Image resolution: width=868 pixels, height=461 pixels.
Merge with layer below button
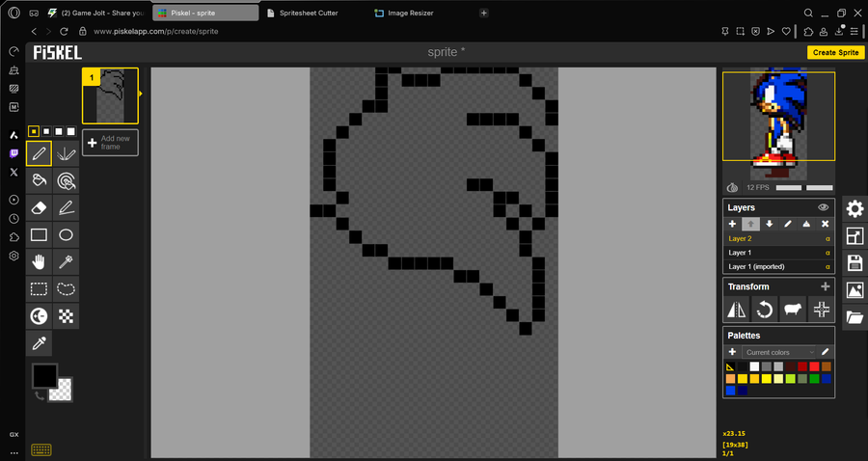tap(806, 224)
